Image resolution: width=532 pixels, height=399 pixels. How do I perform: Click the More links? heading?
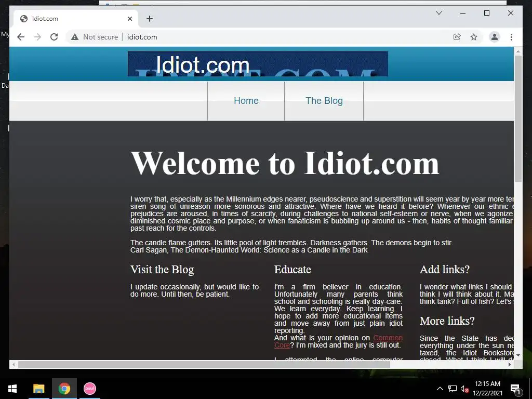447,321
